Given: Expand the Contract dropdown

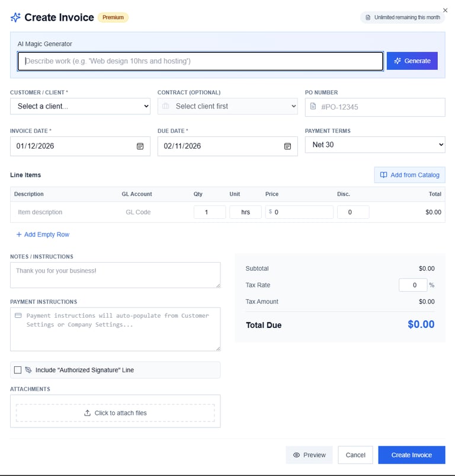Looking at the screenshot, I should pyautogui.click(x=227, y=106).
